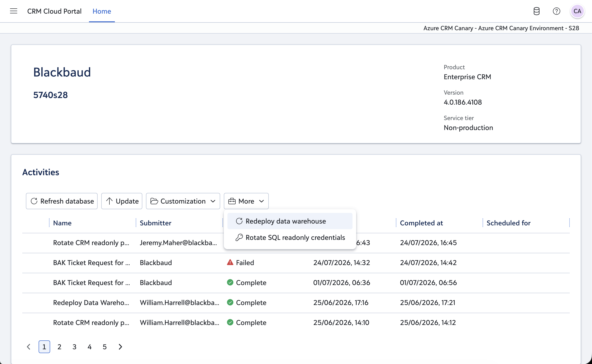Open the hamburger navigation menu

pyautogui.click(x=13, y=11)
